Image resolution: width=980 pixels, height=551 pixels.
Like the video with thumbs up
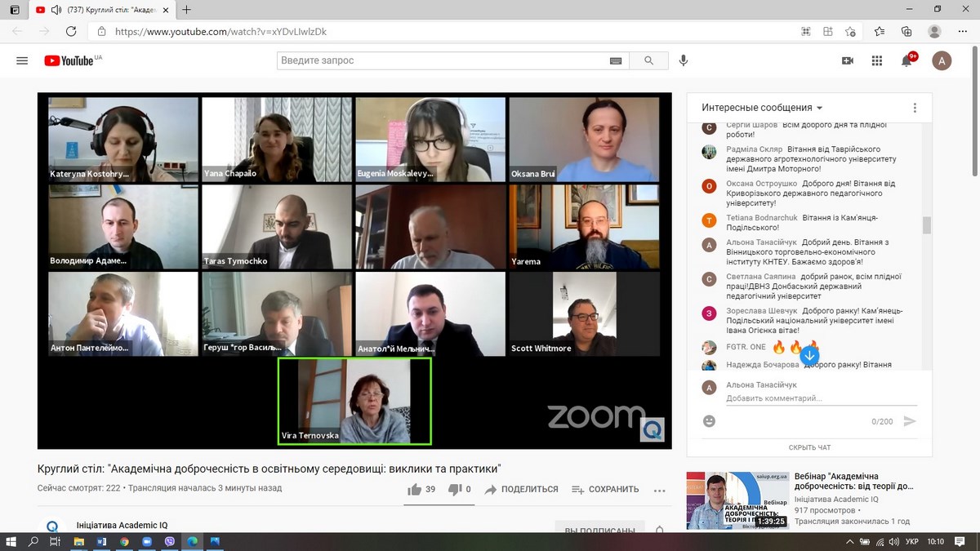click(415, 490)
